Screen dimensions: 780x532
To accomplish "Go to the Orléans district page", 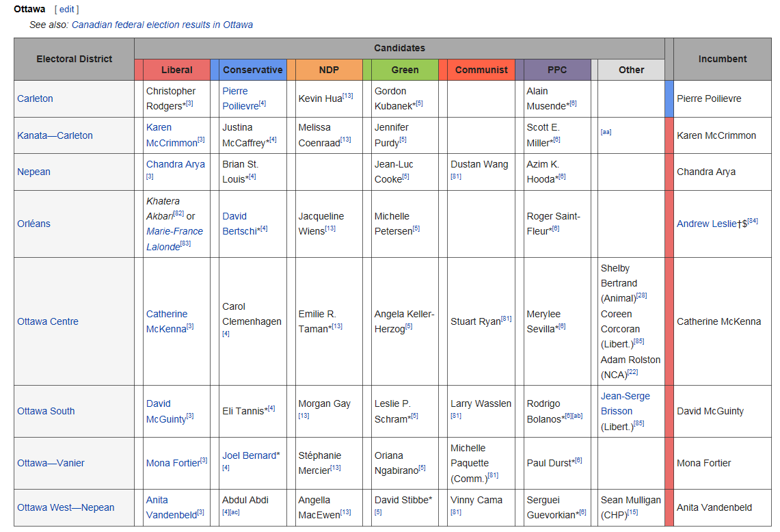I will (x=33, y=224).
